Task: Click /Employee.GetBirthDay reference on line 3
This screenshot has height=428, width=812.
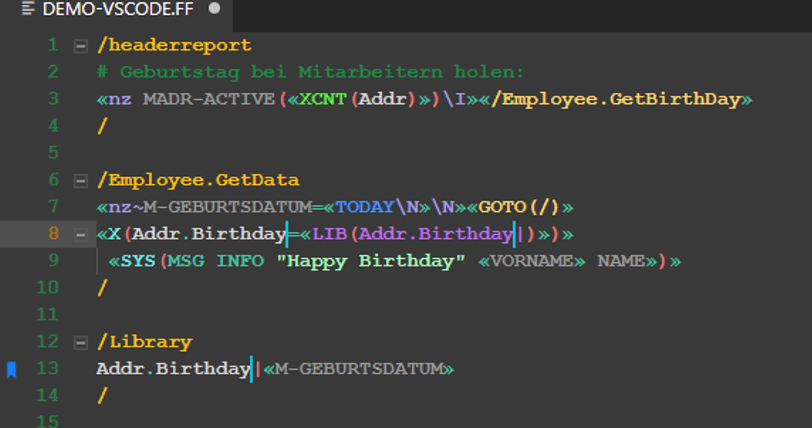Action: click(615, 99)
